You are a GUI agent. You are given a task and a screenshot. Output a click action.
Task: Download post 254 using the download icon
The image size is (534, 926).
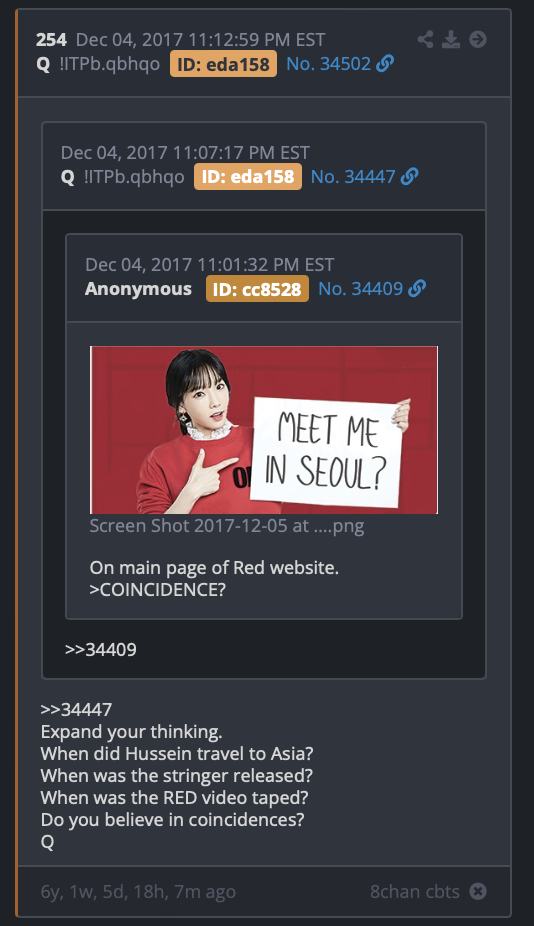[451, 40]
